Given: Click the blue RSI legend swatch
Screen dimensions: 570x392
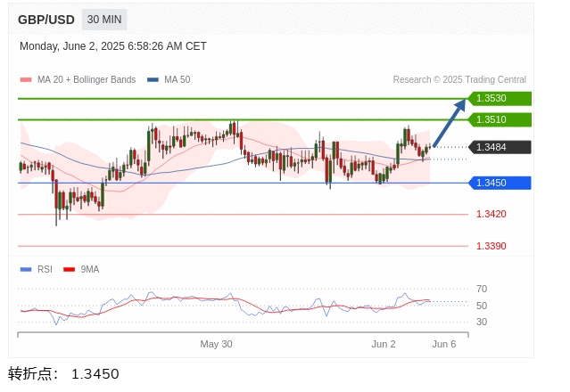Looking at the screenshot, I should point(26,269).
